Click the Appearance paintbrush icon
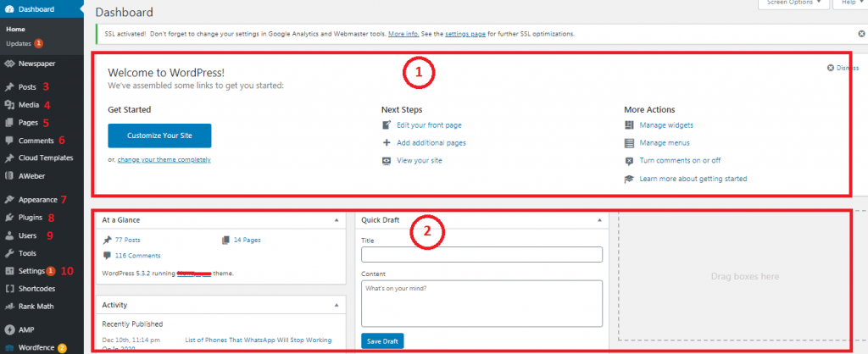 click(8, 201)
